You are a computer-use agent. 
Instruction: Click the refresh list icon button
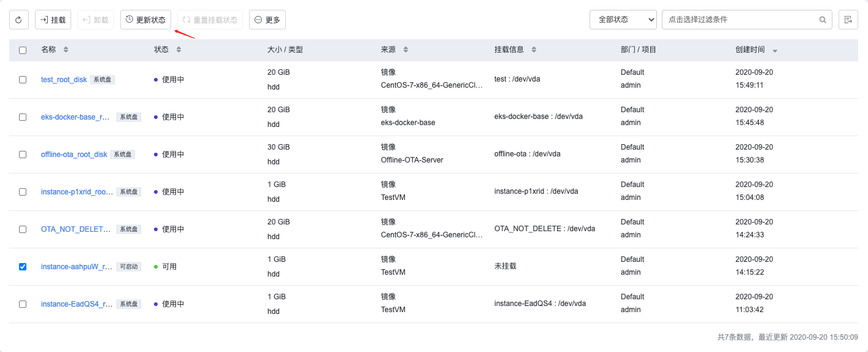[x=18, y=20]
